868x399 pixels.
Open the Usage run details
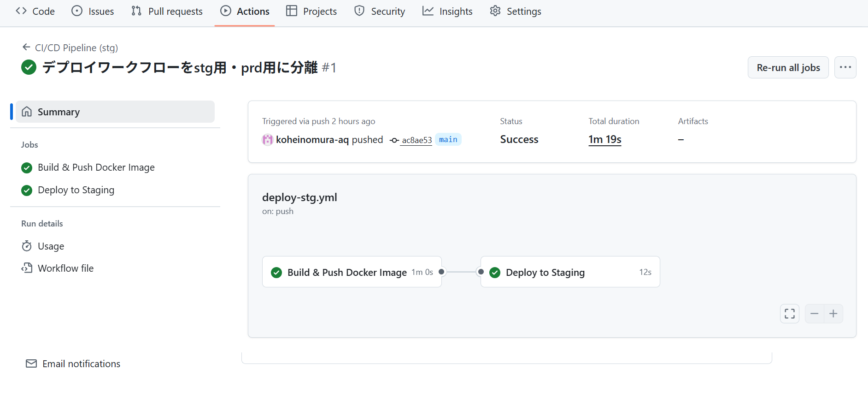[51, 246]
